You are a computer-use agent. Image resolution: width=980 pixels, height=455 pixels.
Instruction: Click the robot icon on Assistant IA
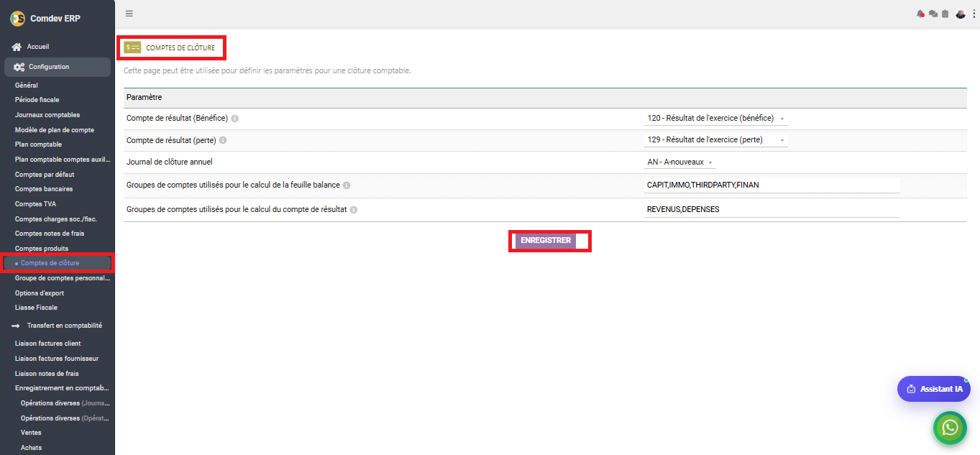(x=912, y=389)
